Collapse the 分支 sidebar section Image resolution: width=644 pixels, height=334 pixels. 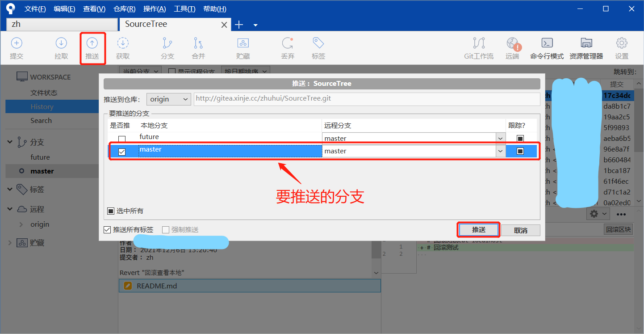point(10,142)
